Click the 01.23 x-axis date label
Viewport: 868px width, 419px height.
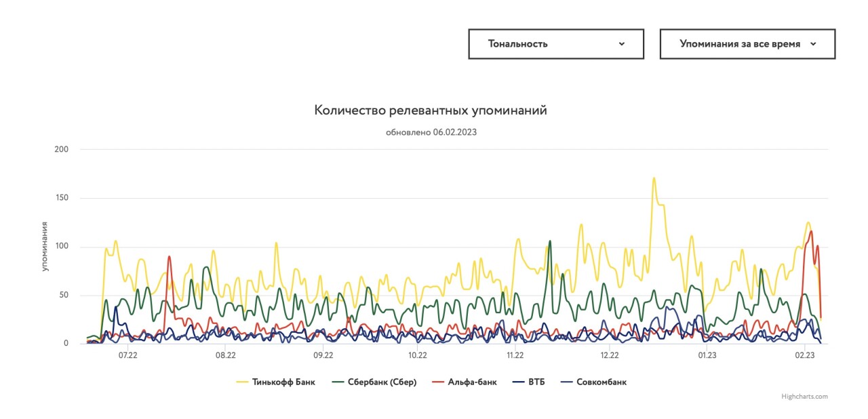click(x=707, y=355)
